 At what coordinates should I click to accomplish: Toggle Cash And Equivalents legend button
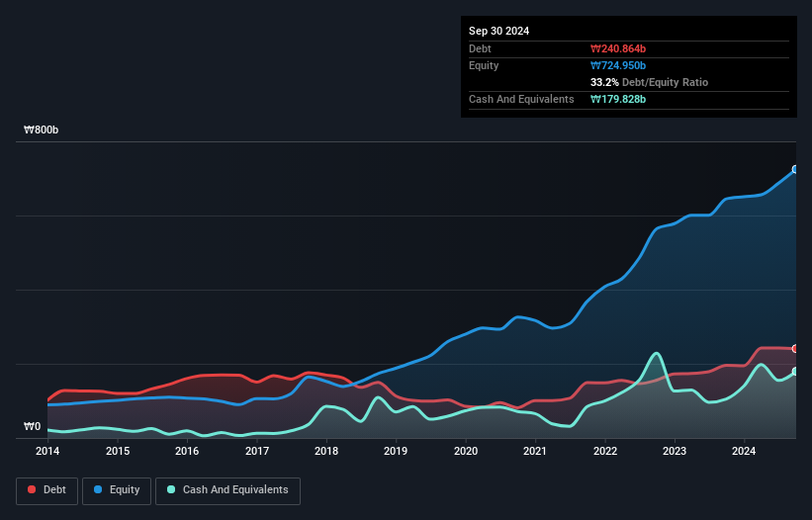(227, 490)
